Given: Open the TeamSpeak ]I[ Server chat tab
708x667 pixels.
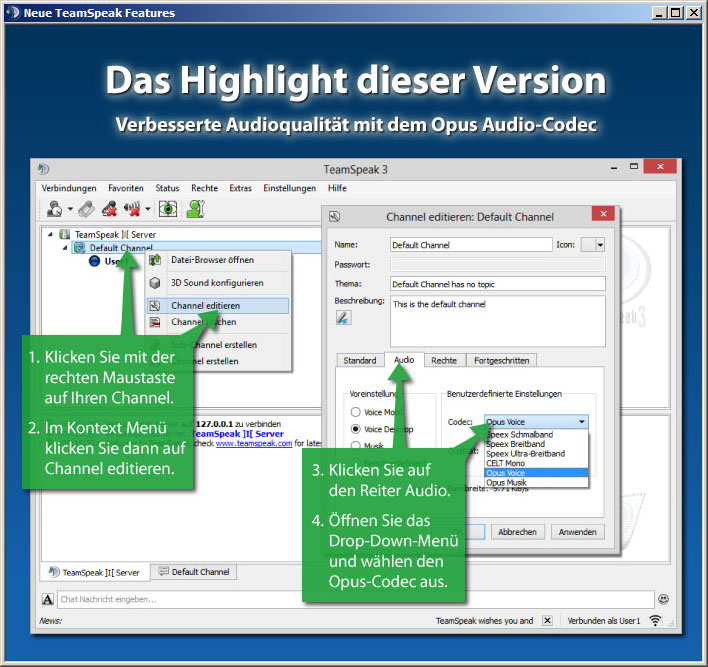Looking at the screenshot, I should click(x=95, y=572).
